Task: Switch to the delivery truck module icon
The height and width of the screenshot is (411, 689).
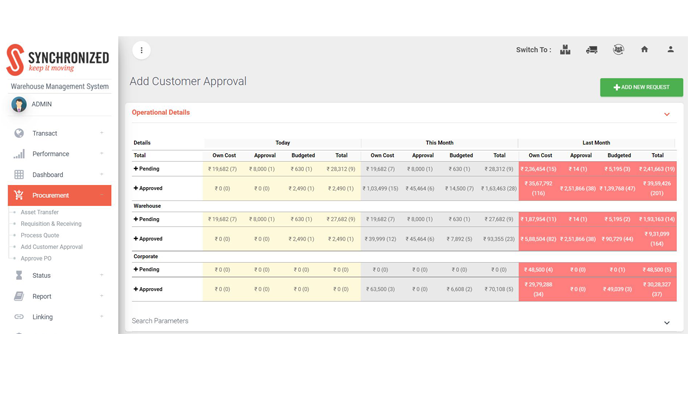Action: point(591,50)
